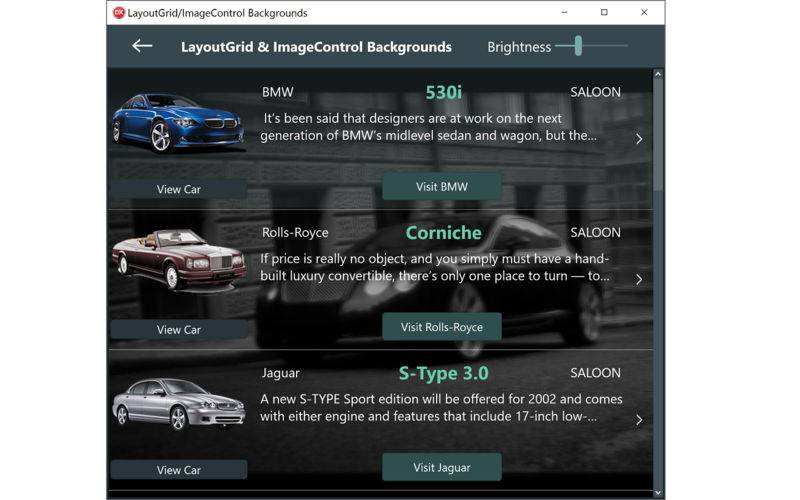Click the scrollbar up arrow
The height and width of the screenshot is (500, 800).
click(x=658, y=74)
